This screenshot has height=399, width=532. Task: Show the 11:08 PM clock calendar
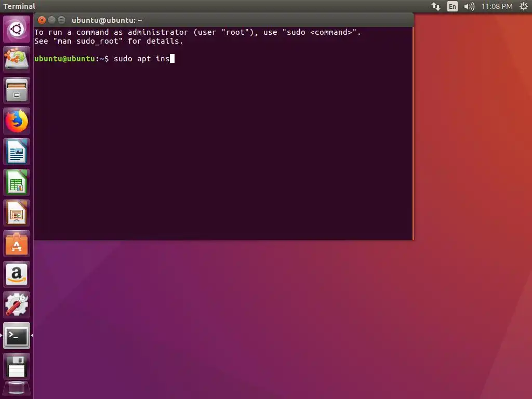[x=497, y=6]
